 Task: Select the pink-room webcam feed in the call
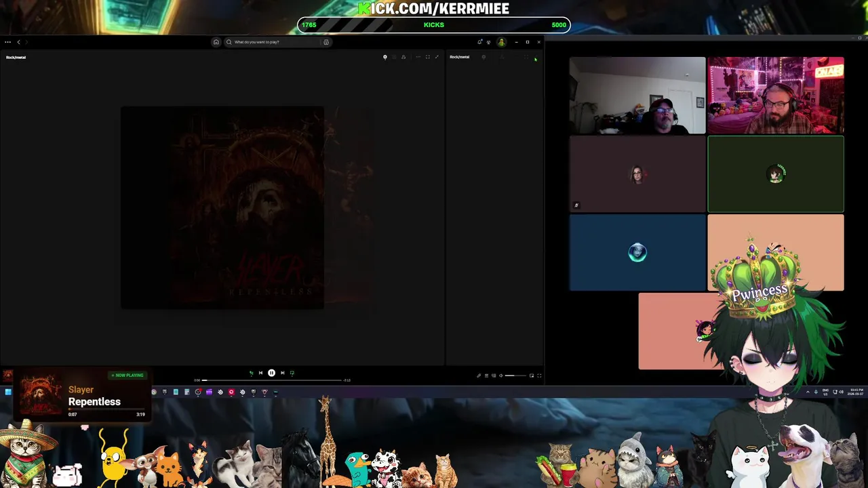point(776,96)
